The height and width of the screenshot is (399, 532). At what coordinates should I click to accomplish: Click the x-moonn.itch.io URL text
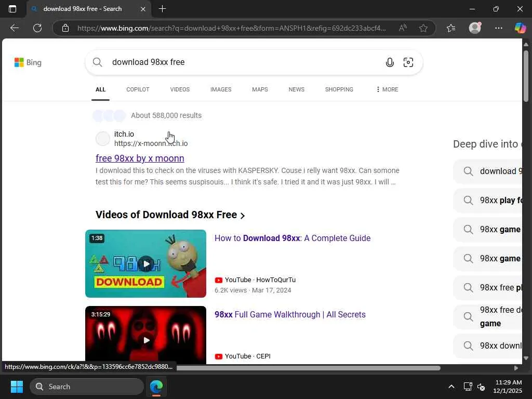[151, 143]
